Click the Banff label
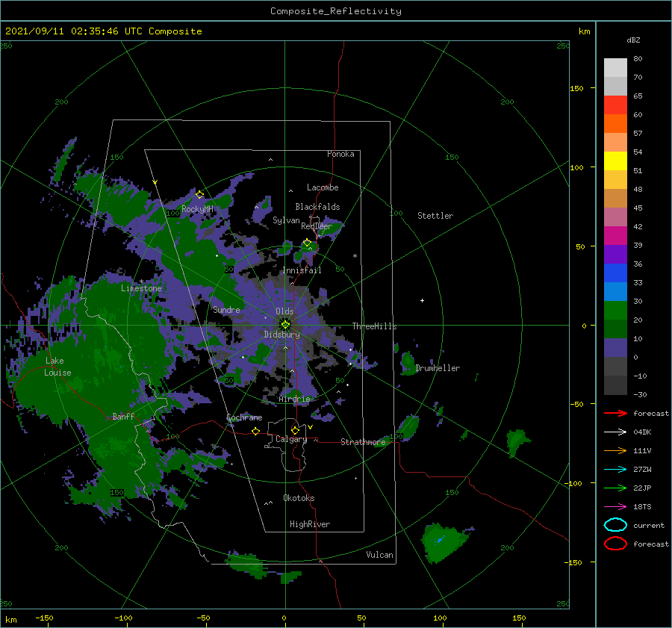The height and width of the screenshot is (628, 672). pos(123,416)
